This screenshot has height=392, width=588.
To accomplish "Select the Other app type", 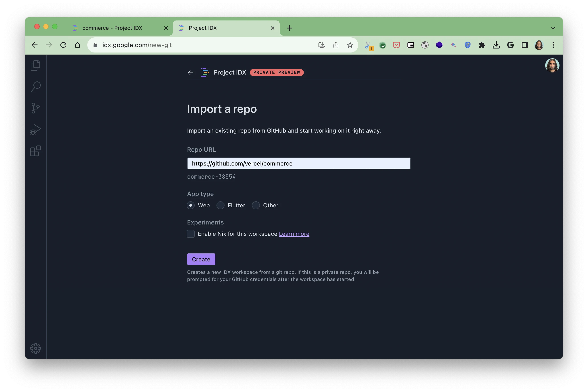I will click(256, 206).
